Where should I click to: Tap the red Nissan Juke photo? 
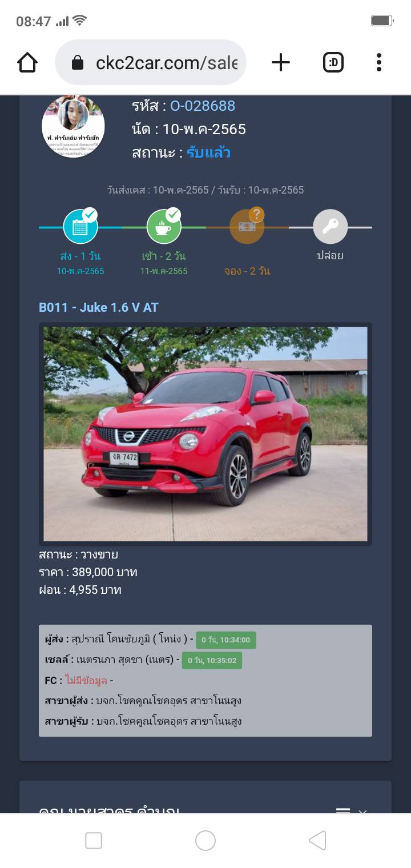click(205, 434)
